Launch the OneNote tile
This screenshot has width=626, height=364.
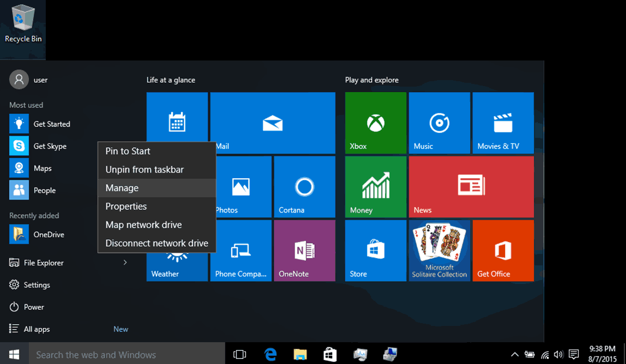pos(305,251)
